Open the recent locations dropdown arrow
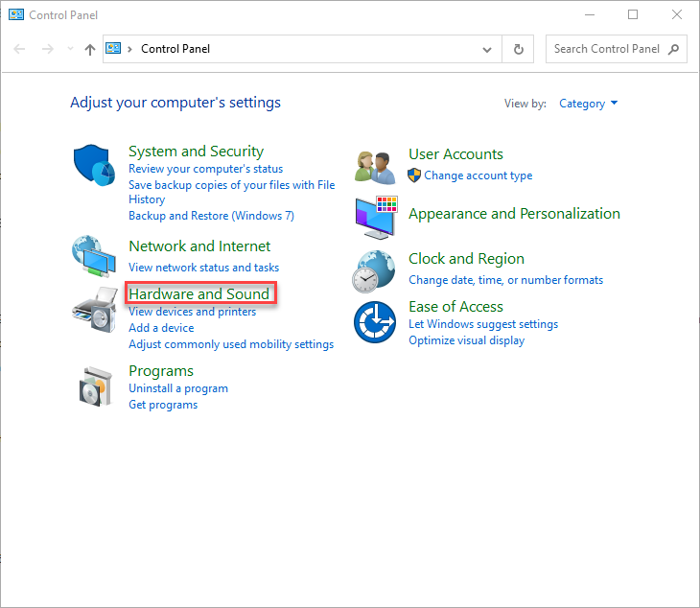The width and height of the screenshot is (700, 608). pos(70,49)
